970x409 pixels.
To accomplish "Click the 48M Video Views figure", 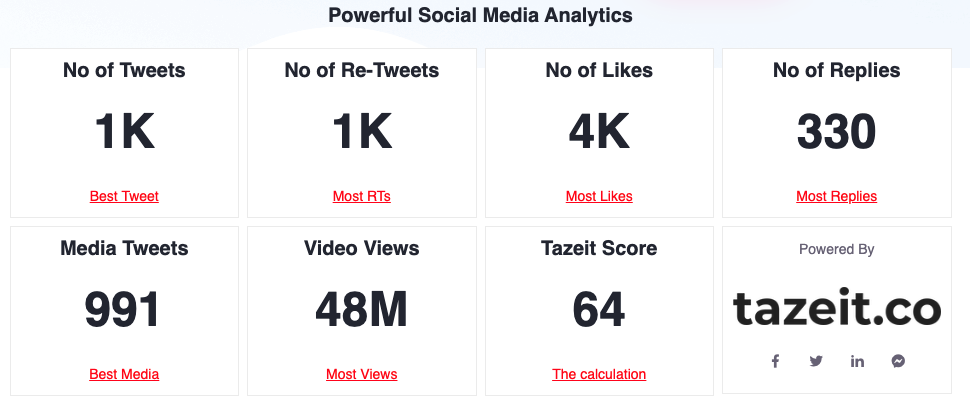I will (362, 310).
